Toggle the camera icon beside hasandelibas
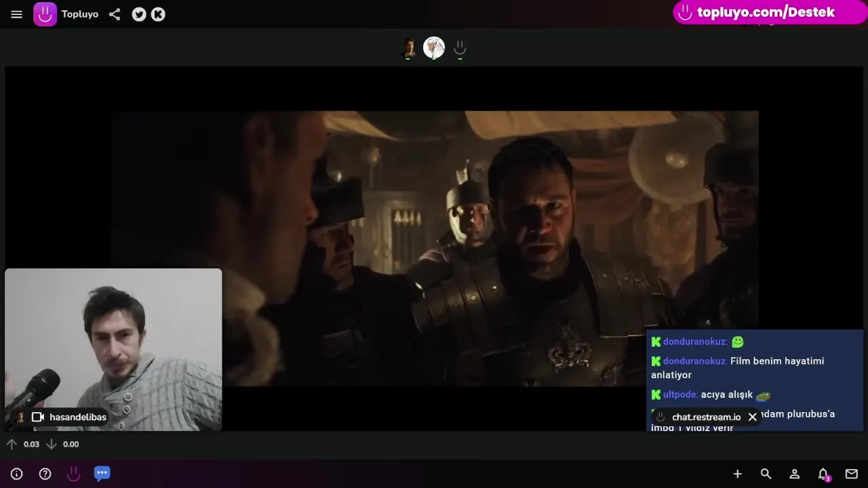Screen dimensions: 868x488 click(38, 418)
